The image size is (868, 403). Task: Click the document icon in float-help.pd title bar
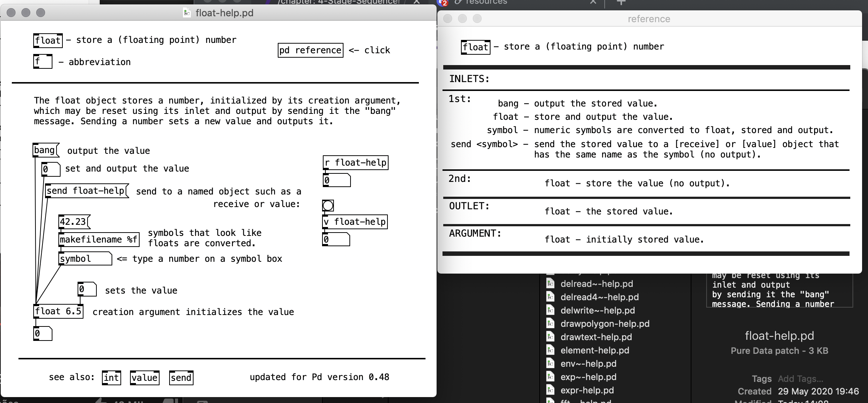coord(186,13)
